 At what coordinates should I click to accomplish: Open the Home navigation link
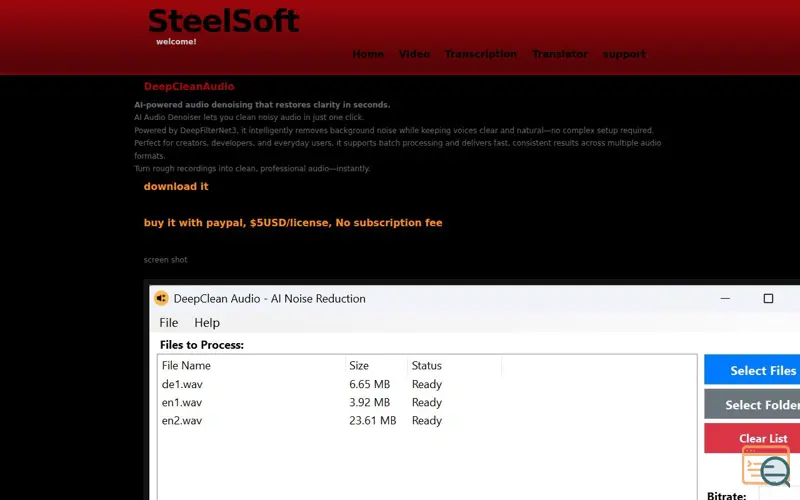click(x=368, y=54)
